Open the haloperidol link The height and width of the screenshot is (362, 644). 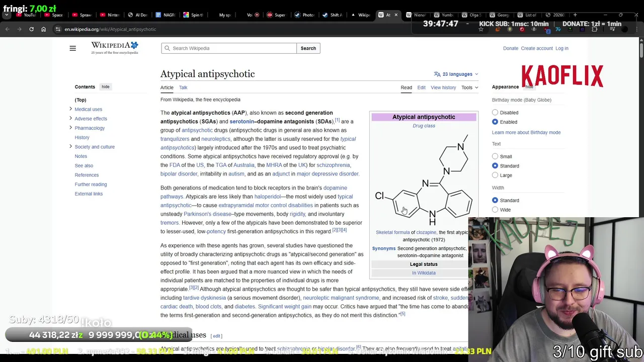267,197
